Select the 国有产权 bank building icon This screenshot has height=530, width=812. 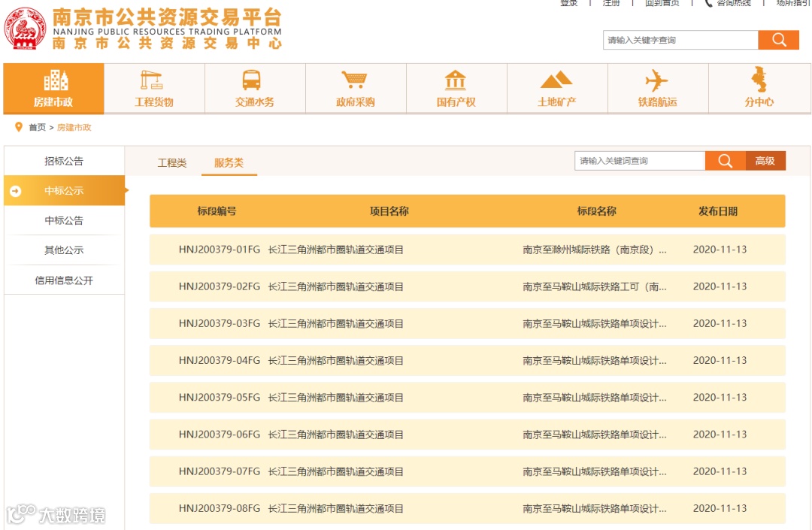click(x=455, y=80)
